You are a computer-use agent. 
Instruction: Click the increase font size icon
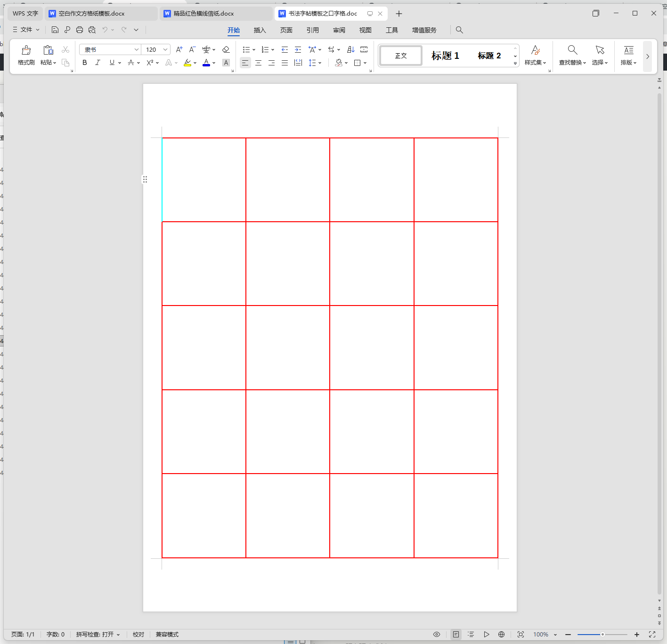coord(179,49)
